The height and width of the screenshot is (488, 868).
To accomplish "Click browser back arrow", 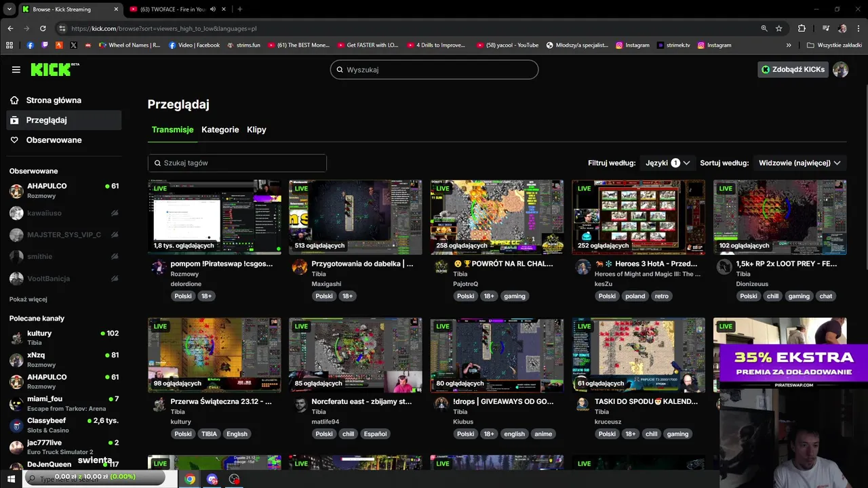I will click(x=10, y=28).
